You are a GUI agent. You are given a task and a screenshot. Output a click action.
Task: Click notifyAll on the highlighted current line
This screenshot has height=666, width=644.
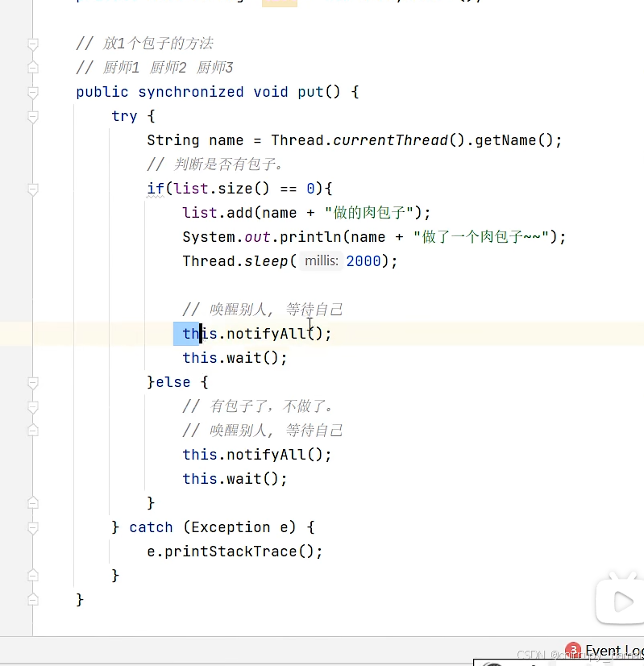pos(266,334)
